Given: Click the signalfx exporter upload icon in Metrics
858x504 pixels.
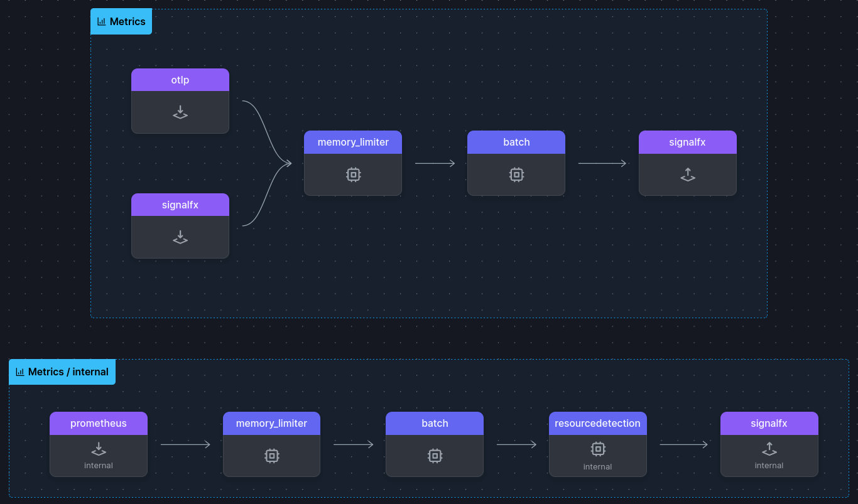Looking at the screenshot, I should click(688, 174).
